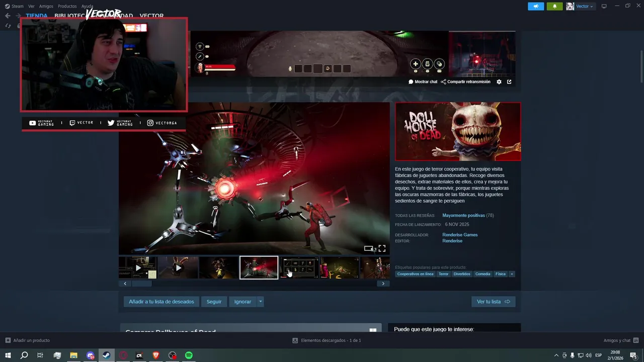Open File Explorer from taskbar

[x=73, y=355]
